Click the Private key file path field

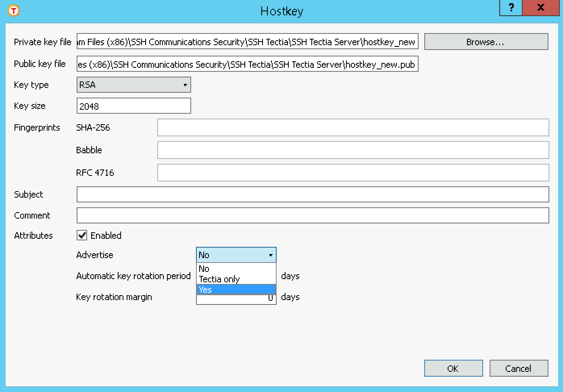point(247,42)
